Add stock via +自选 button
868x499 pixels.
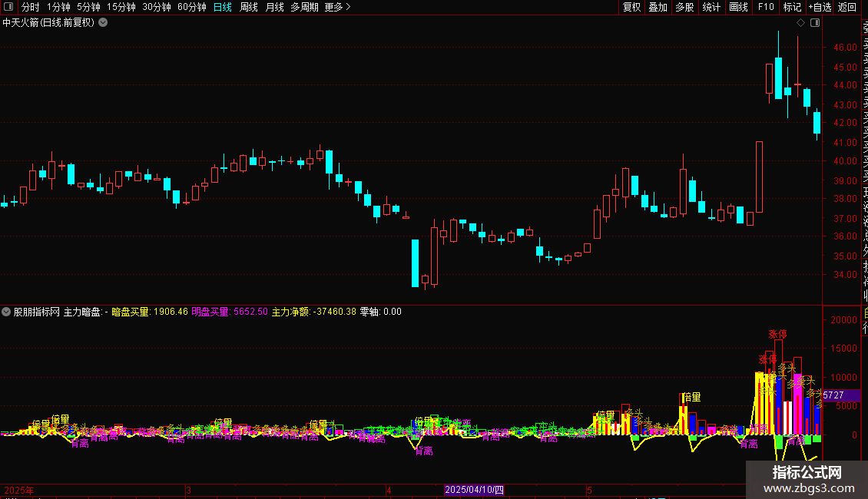pos(820,7)
